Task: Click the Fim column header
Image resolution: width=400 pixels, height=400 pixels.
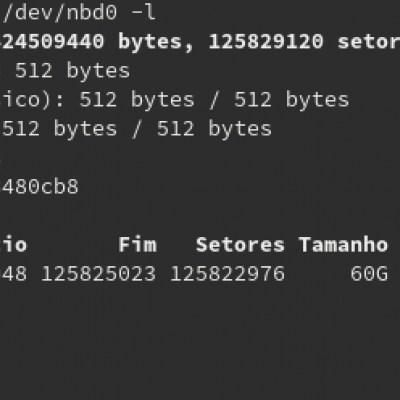Action: tap(137, 244)
